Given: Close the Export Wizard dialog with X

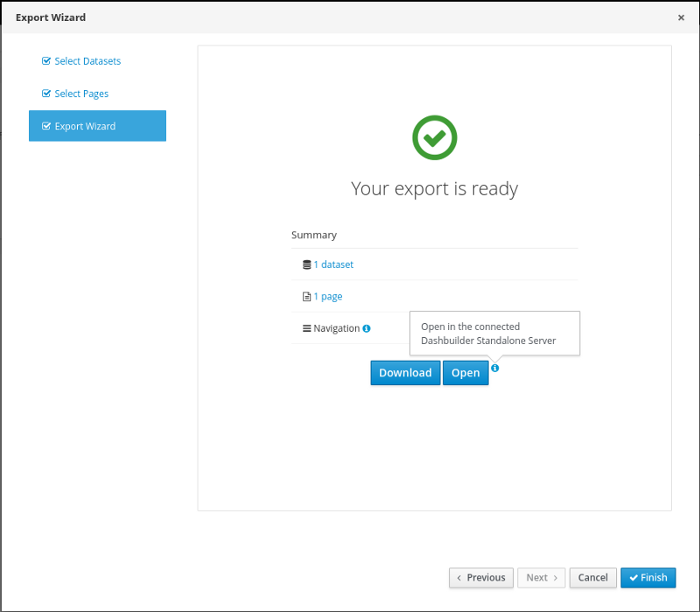Looking at the screenshot, I should coord(681,18).
